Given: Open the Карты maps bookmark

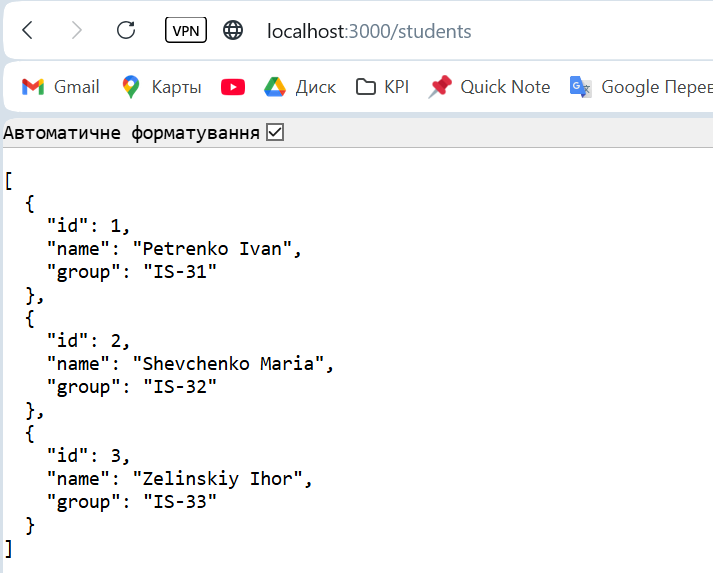Looking at the screenshot, I should tap(161, 86).
